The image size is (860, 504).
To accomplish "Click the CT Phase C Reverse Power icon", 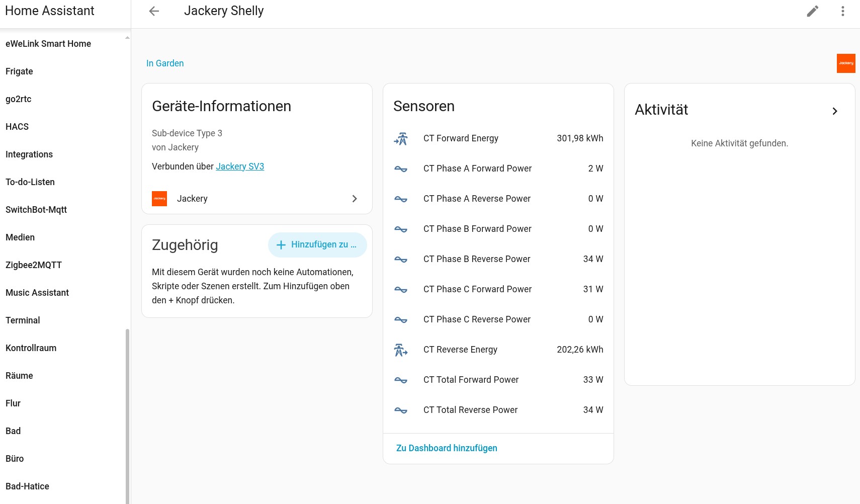I will 401,319.
